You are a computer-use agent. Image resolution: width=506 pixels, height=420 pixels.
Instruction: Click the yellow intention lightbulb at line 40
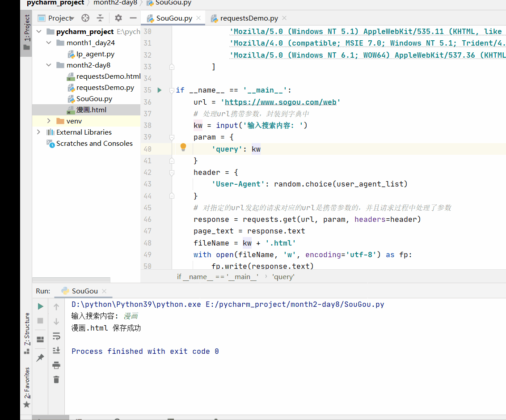(x=183, y=148)
